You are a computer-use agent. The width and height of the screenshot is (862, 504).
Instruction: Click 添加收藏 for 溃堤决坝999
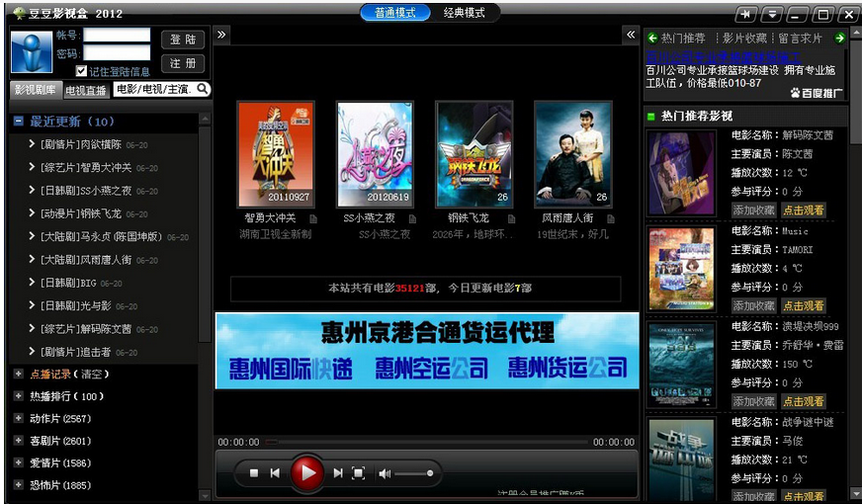click(753, 401)
